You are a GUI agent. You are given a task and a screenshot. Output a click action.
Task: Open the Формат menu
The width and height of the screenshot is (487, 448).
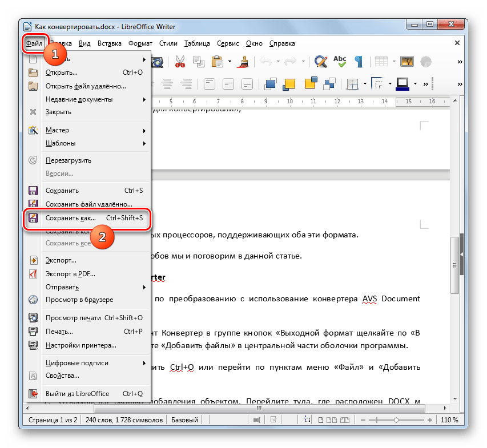(140, 43)
